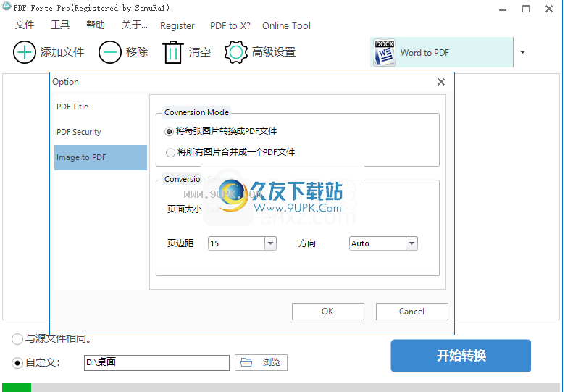The height and width of the screenshot is (392, 565).
Task: Maximize the PDF Forte Pro window
Action: click(526, 9)
